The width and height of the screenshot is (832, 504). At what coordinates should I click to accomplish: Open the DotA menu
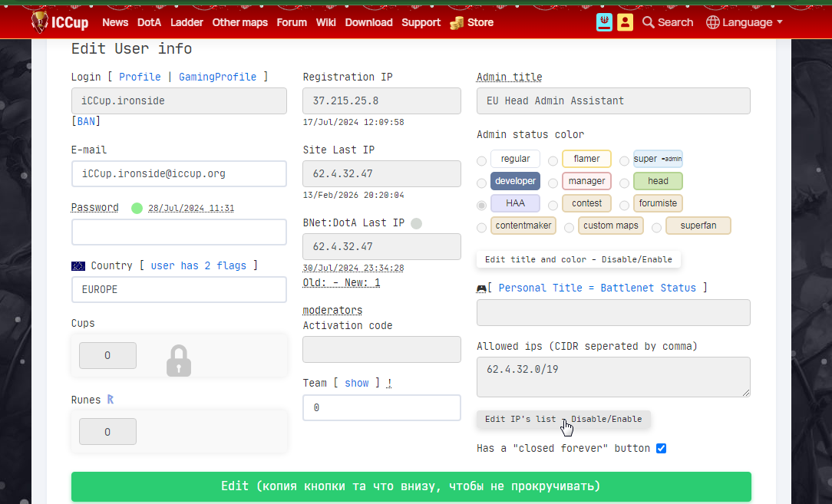point(149,22)
